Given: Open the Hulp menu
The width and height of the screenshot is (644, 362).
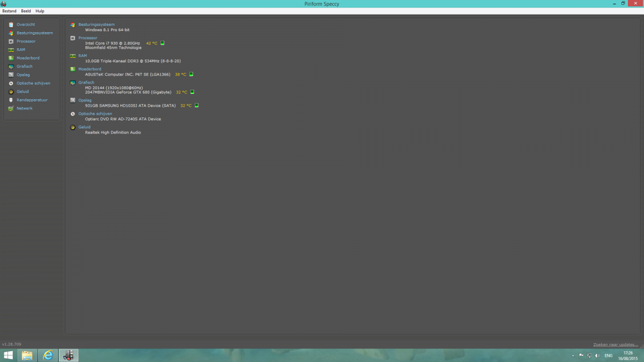Looking at the screenshot, I should click(40, 11).
